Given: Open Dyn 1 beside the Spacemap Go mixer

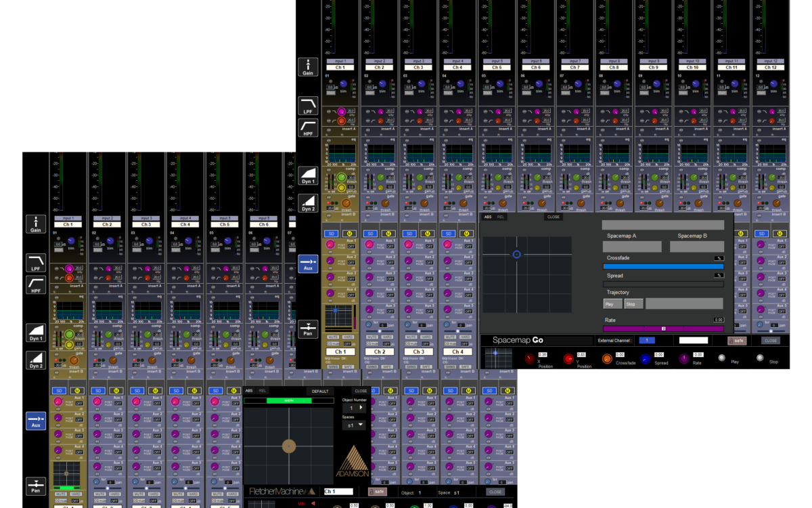Looking at the screenshot, I should point(308,175).
